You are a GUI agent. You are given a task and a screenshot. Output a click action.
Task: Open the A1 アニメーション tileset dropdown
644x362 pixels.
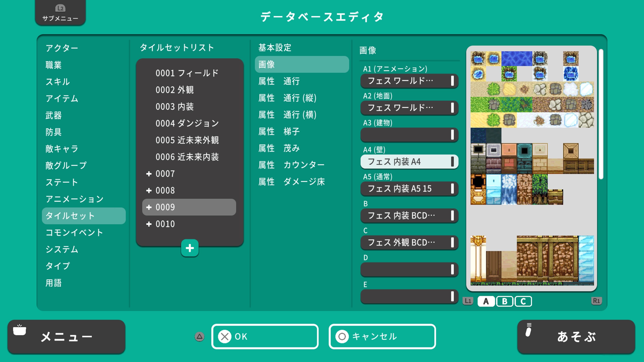click(x=409, y=81)
